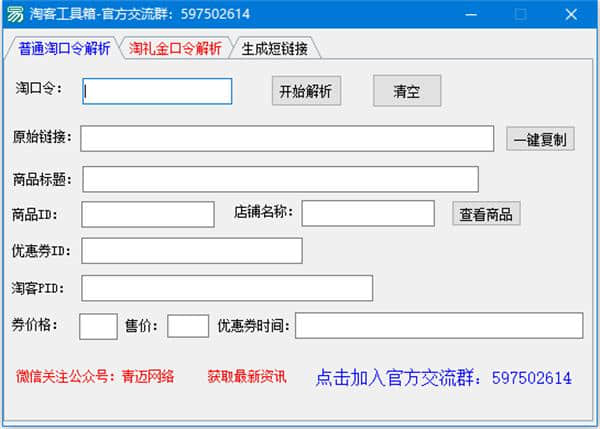Screen dimensions: 600x429
Task: Click the 清空 button
Action: [x=407, y=91]
